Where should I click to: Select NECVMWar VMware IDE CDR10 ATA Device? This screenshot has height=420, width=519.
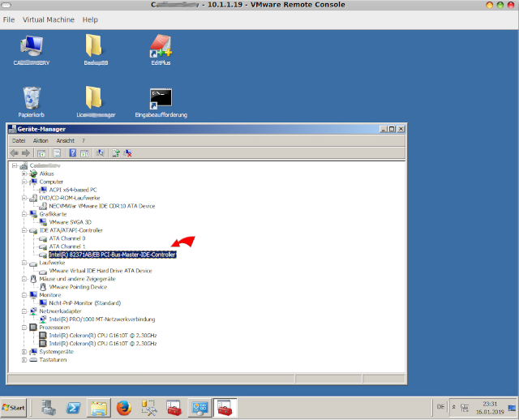pos(102,206)
